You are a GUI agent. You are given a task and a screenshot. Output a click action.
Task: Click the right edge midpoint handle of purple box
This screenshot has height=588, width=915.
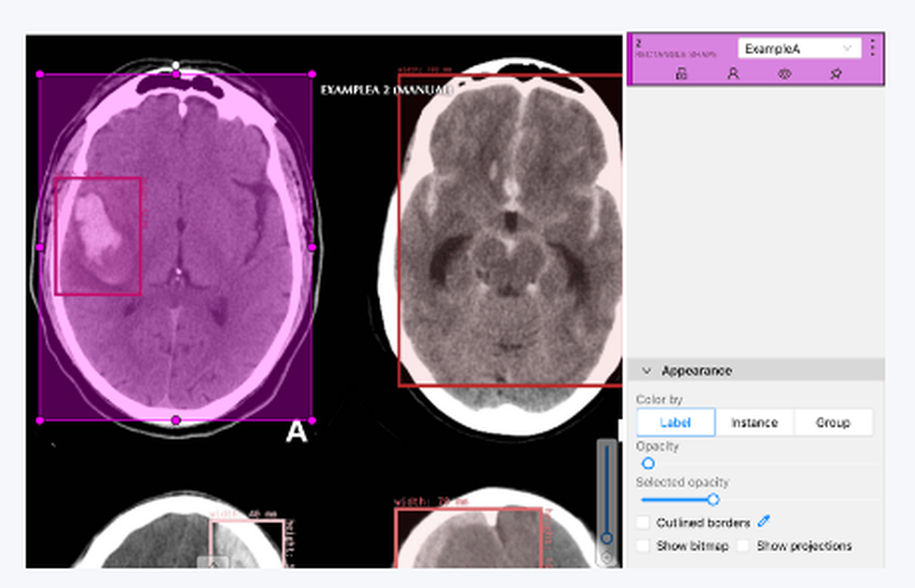pos(312,247)
